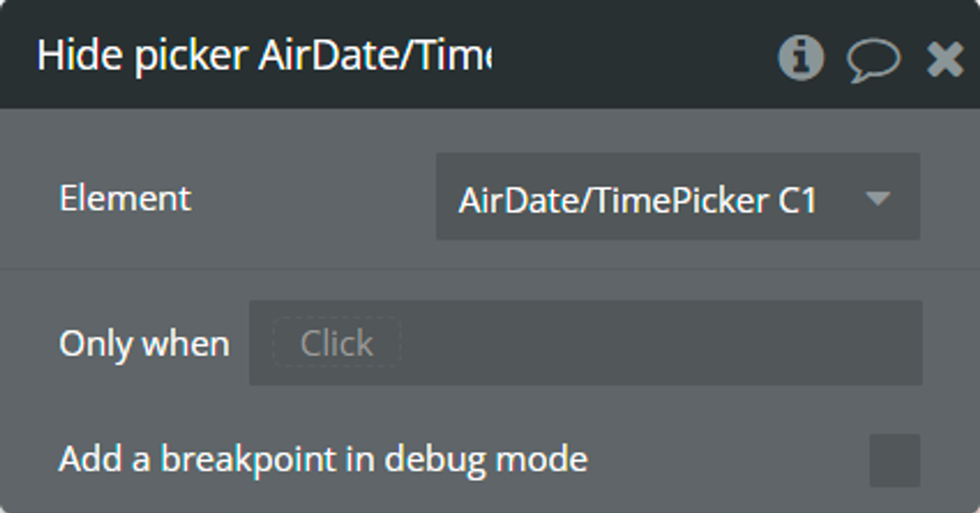Click the speech bubble comment icon
980x513 pixels.
coord(873,60)
